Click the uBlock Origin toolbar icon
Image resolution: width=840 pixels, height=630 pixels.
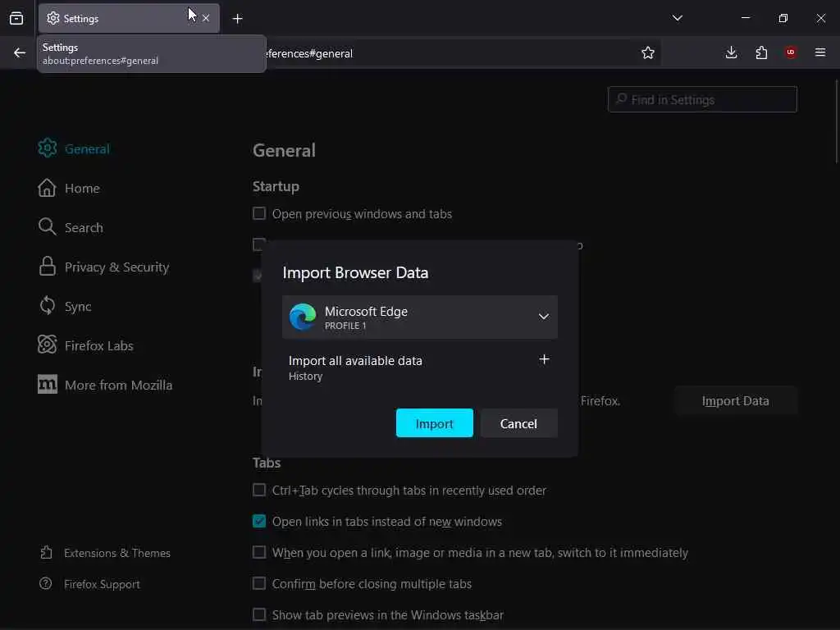point(791,52)
